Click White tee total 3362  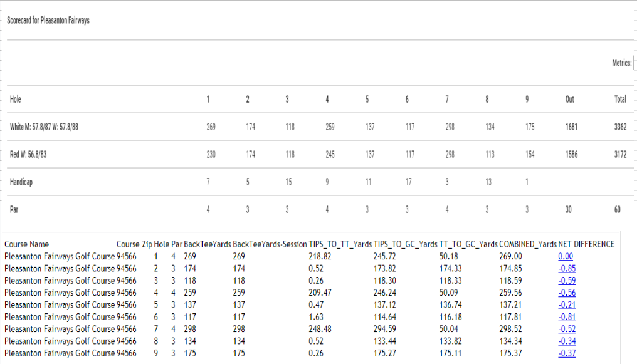pos(620,127)
